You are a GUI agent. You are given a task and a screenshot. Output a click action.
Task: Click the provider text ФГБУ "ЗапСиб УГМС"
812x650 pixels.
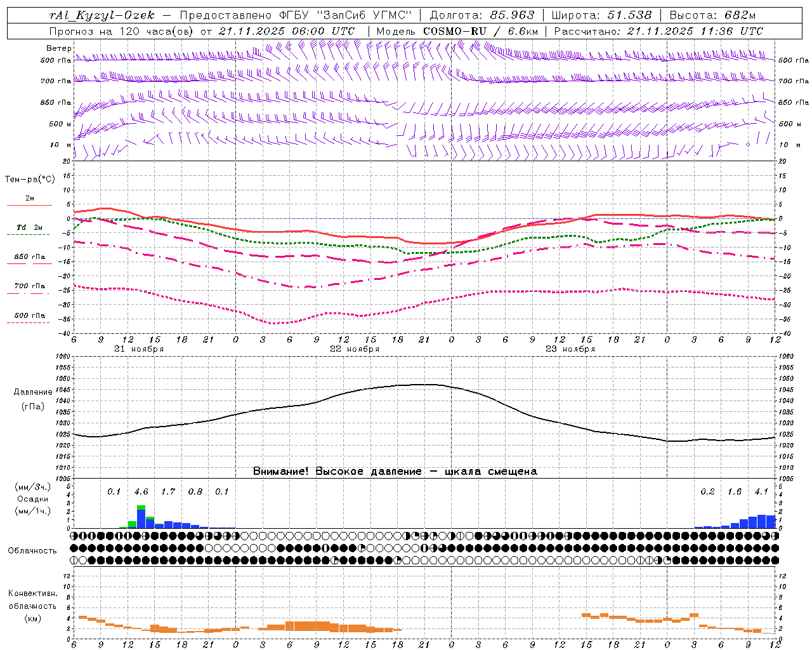coord(346,15)
